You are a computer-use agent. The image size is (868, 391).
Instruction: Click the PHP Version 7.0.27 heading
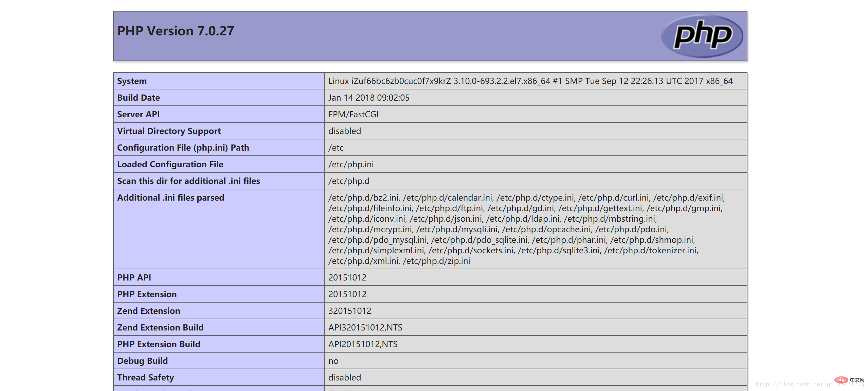point(176,31)
